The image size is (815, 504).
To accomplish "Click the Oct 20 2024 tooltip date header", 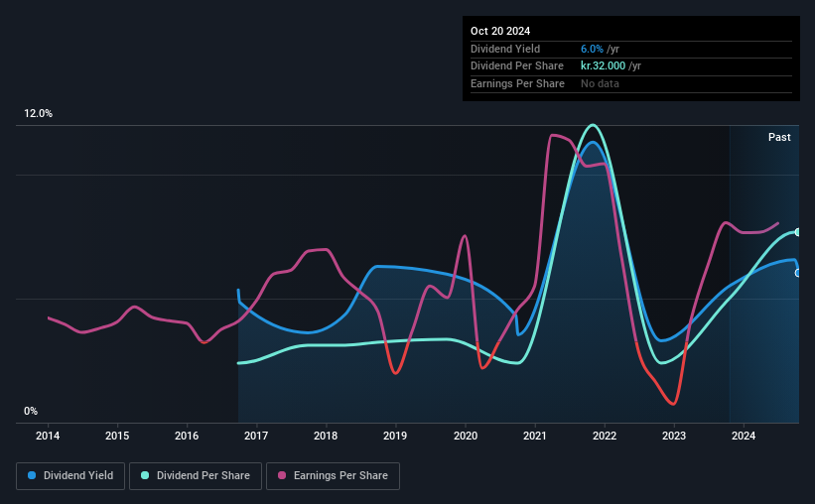I will [x=500, y=31].
